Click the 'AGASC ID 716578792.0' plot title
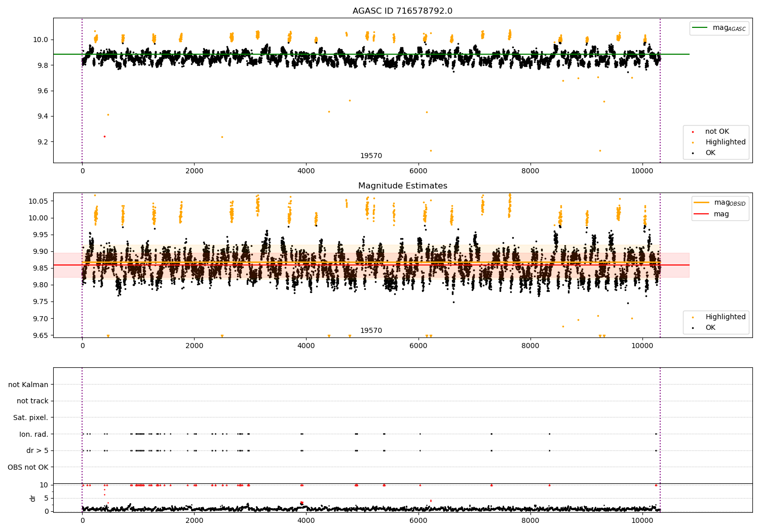Image resolution: width=760 pixels, height=532 pixels. click(402, 11)
